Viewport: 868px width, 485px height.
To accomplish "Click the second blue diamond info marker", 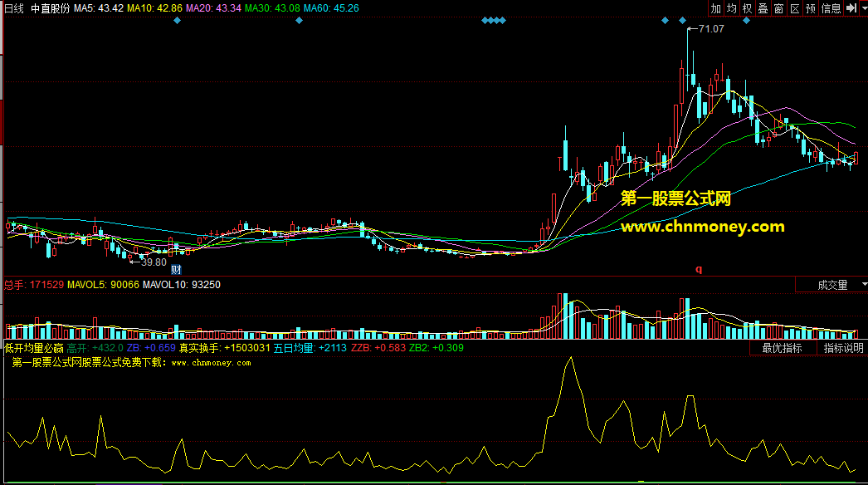I will [x=299, y=21].
